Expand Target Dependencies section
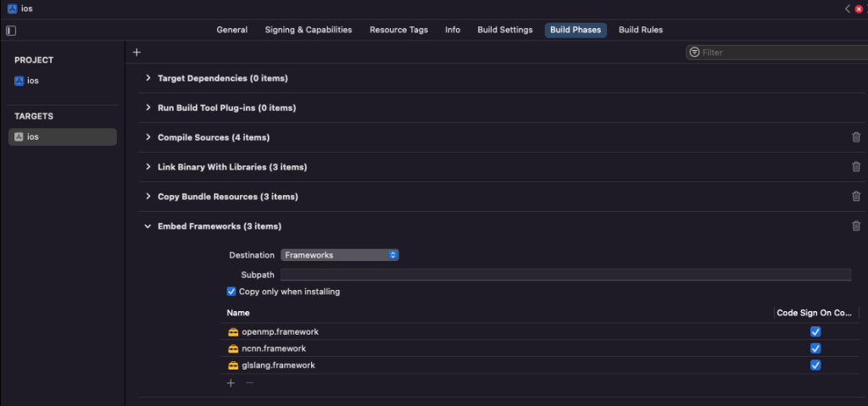 pos(147,78)
